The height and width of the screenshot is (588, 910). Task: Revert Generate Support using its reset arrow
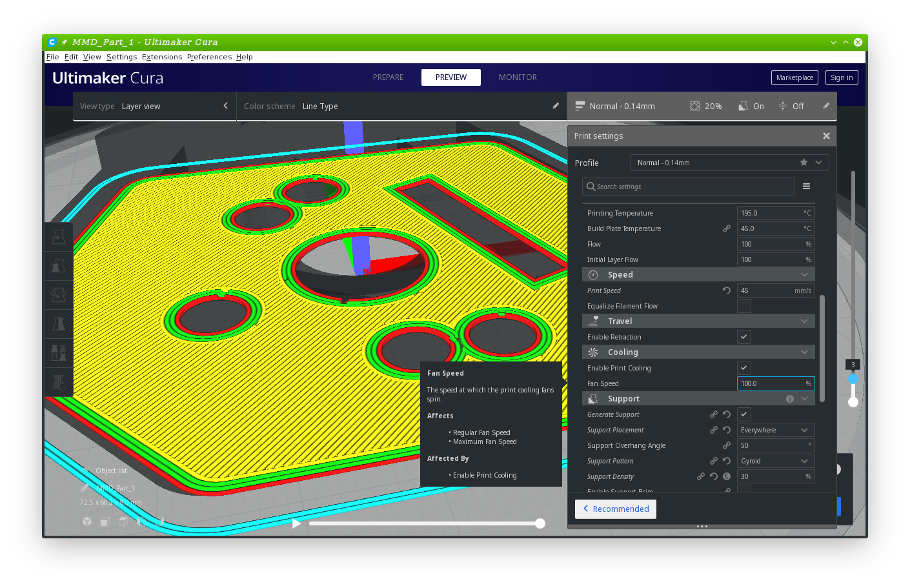[727, 414]
